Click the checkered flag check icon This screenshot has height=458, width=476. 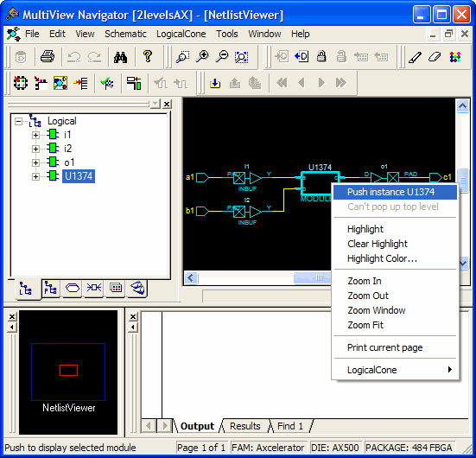(x=107, y=83)
